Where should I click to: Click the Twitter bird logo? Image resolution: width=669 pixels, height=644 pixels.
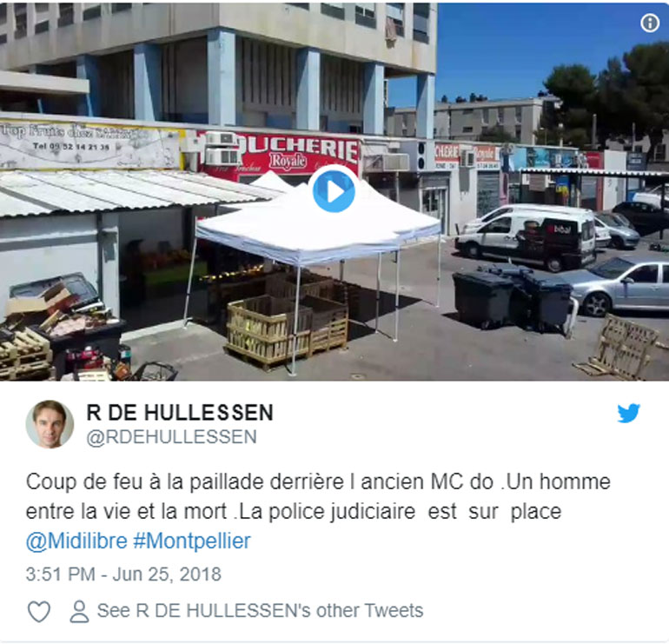pos(628,413)
